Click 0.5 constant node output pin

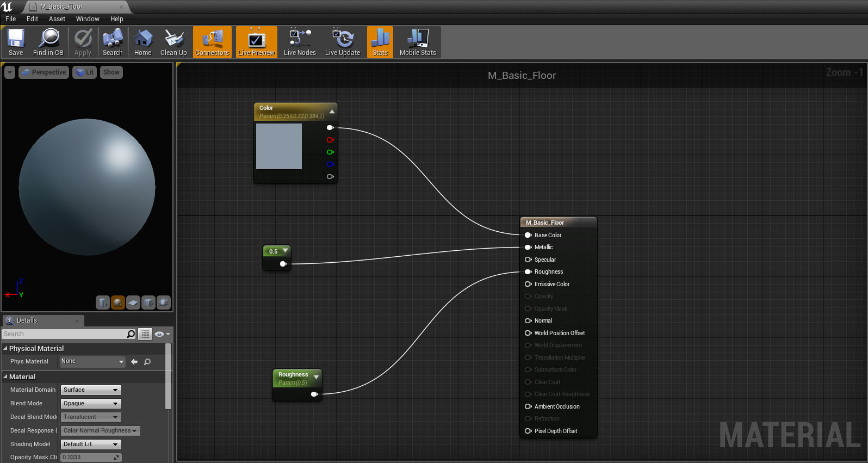pyautogui.click(x=283, y=264)
